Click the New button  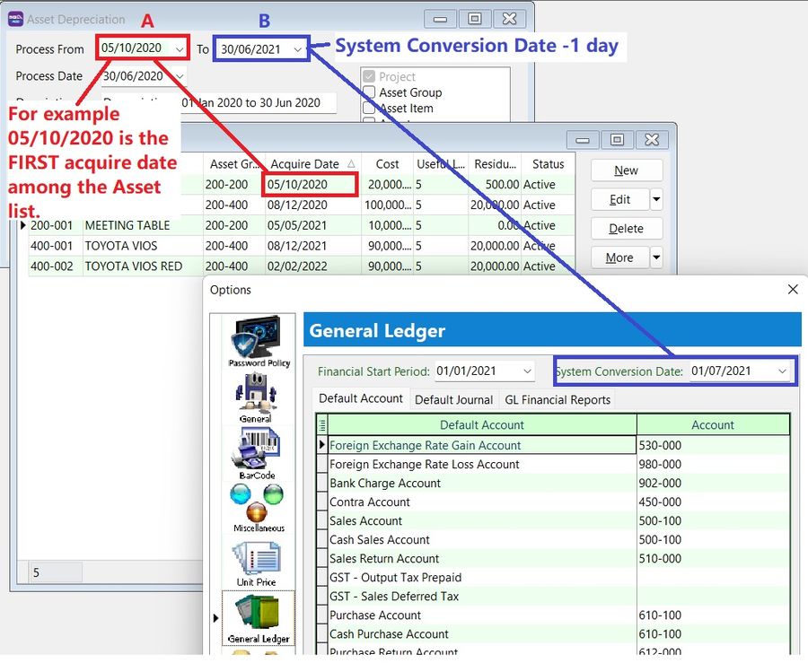[626, 170]
